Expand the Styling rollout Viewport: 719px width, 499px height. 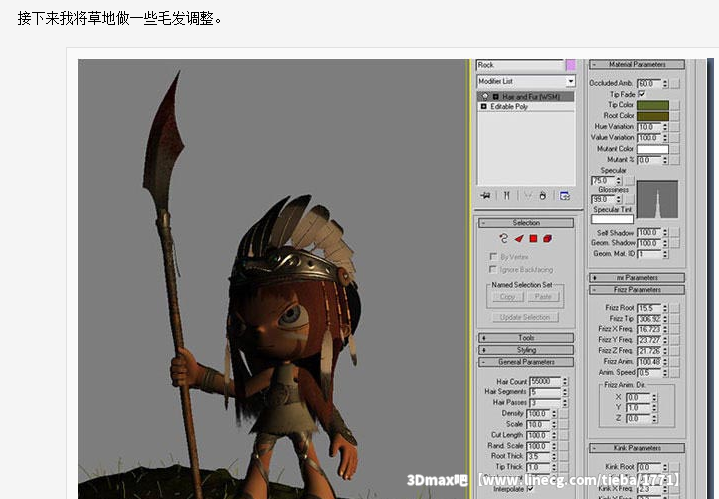coord(526,350)
